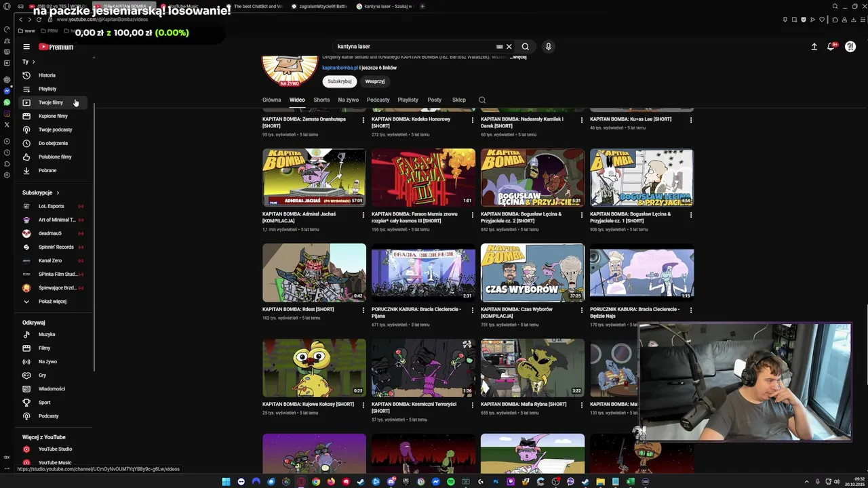Open options menu for Kosmiczni Terroryści video
Viewport: 868px width, 488px height.
473,405
